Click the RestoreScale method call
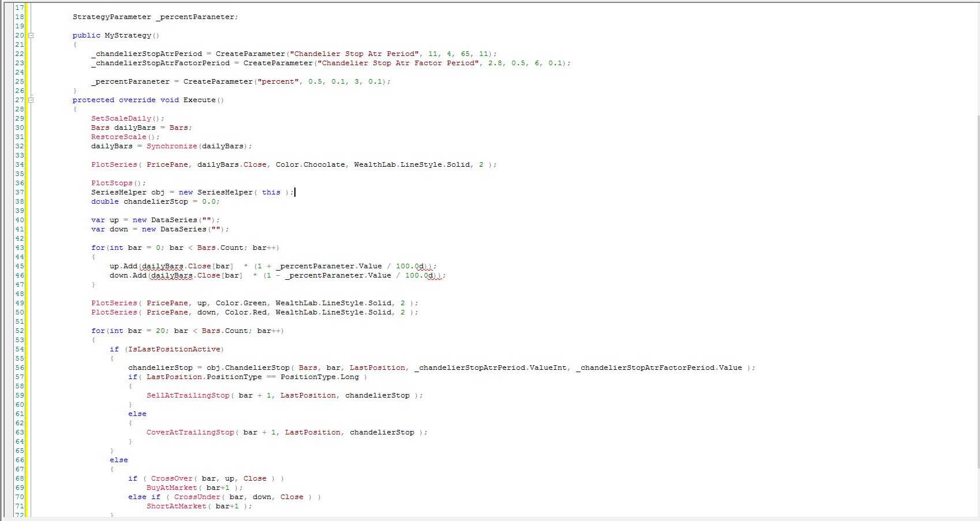This screenshot has height=521, width=980. tap(118, 137)
